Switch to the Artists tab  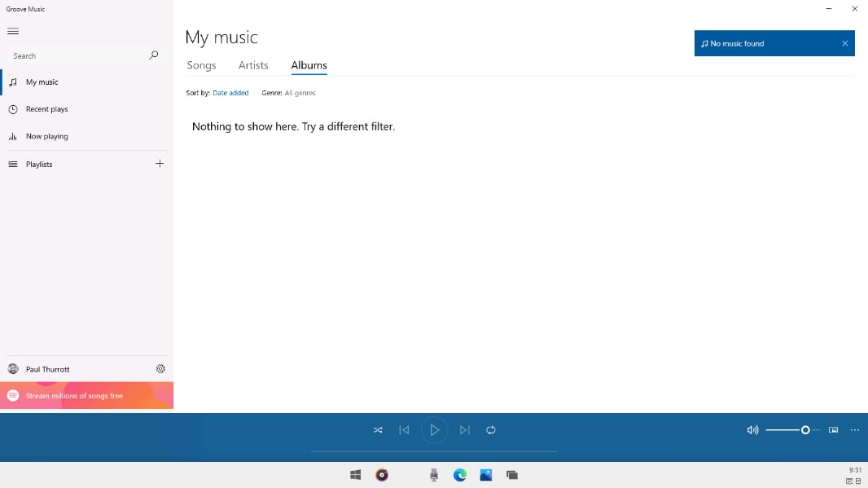253,65
